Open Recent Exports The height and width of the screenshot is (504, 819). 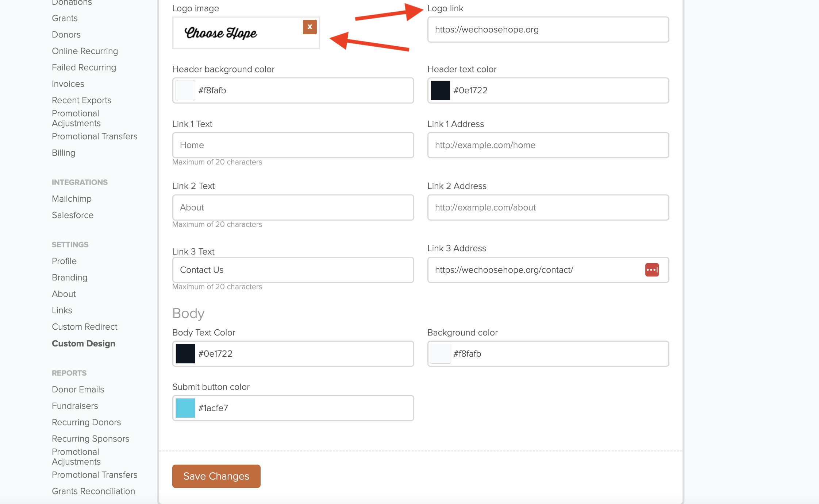pyautogui.click(x=81, y=100)
